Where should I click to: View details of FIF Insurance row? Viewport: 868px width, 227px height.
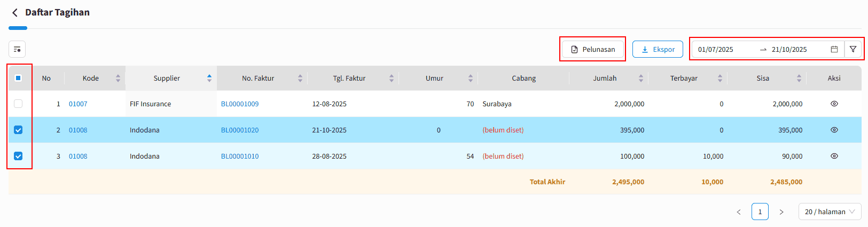tap(834, 104)
